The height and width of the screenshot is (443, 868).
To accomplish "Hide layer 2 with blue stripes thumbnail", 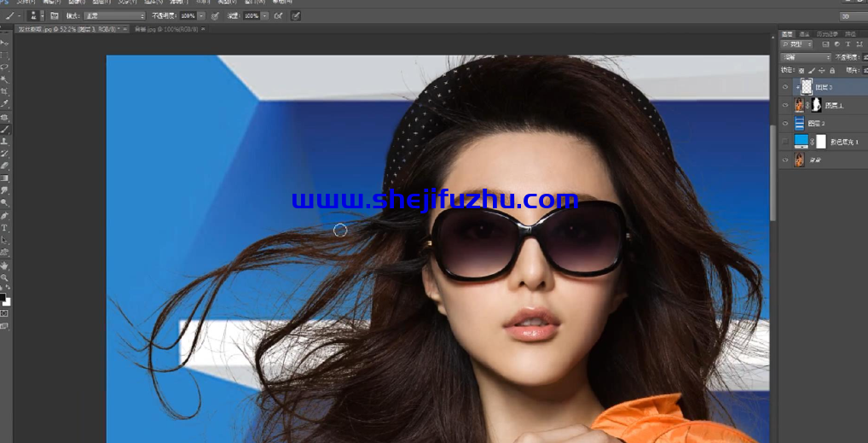I will click(785, 123).
